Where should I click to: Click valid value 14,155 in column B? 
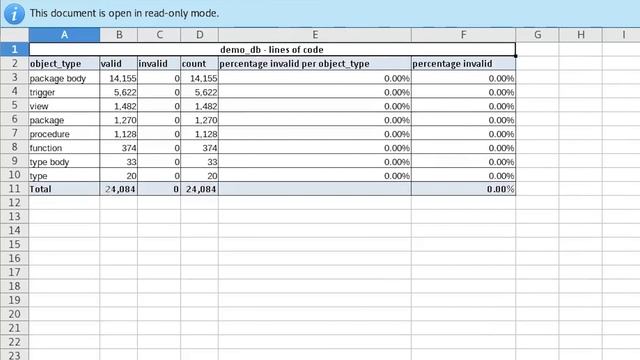coord(119,78)
